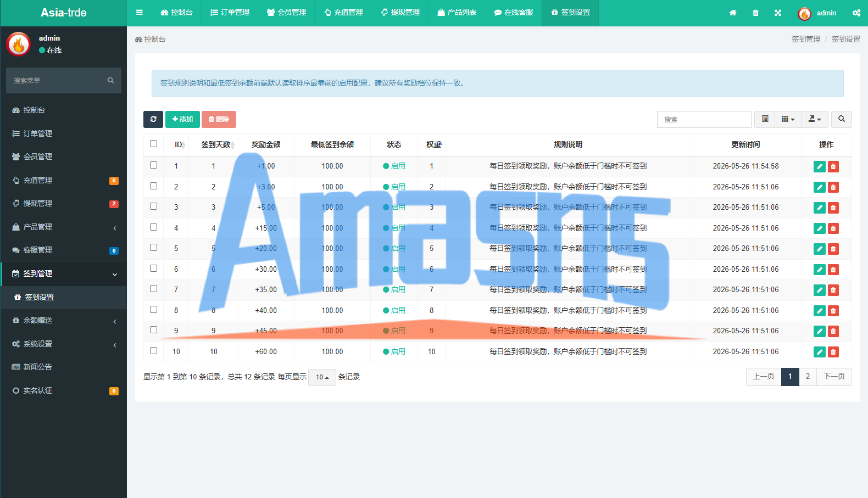Click trash icon to clear cache in top bar
Screen dimensions: 868x498
point(756,13)
